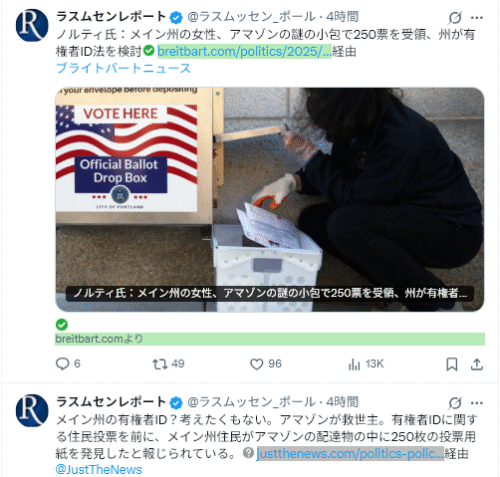Click the breitbart.comより source bar
The image size is (500, 477).
pyautogui.click(x=270, y=339)
